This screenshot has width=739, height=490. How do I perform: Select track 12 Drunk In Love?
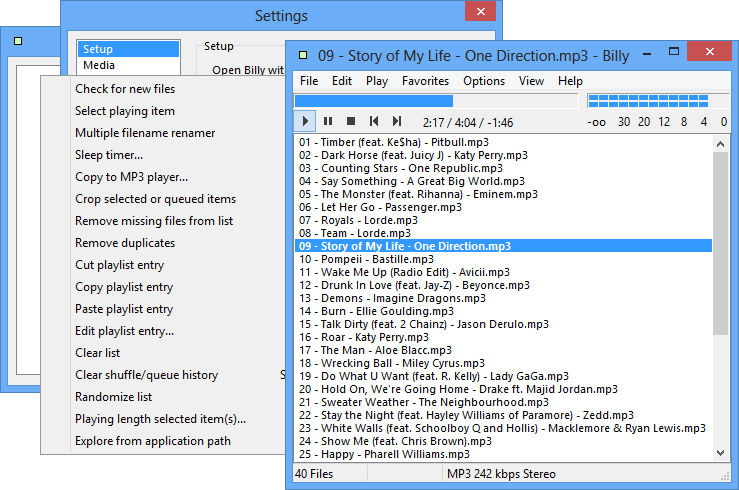coord(503,285)
